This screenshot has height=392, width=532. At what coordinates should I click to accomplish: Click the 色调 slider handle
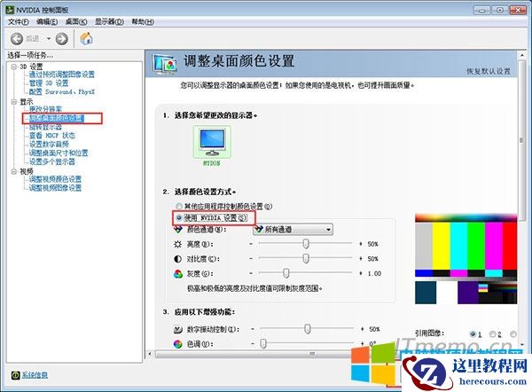263,344
